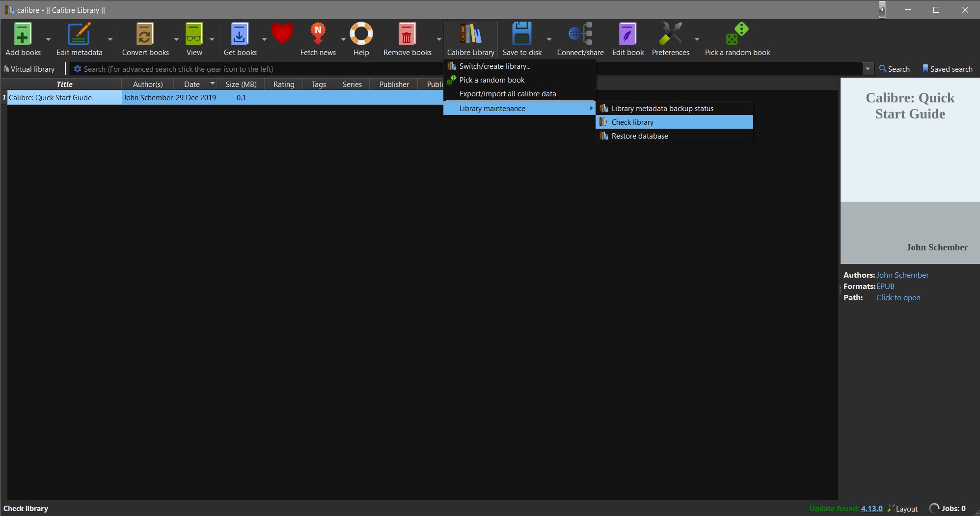Click the book cover thumbnail
The height and width of the screenshot is (516, 980).
point(910,171)
